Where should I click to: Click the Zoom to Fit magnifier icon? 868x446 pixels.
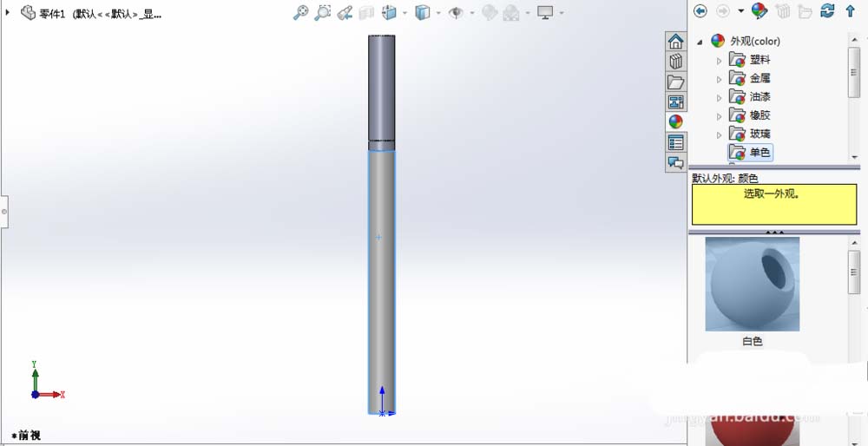point(300,12)
